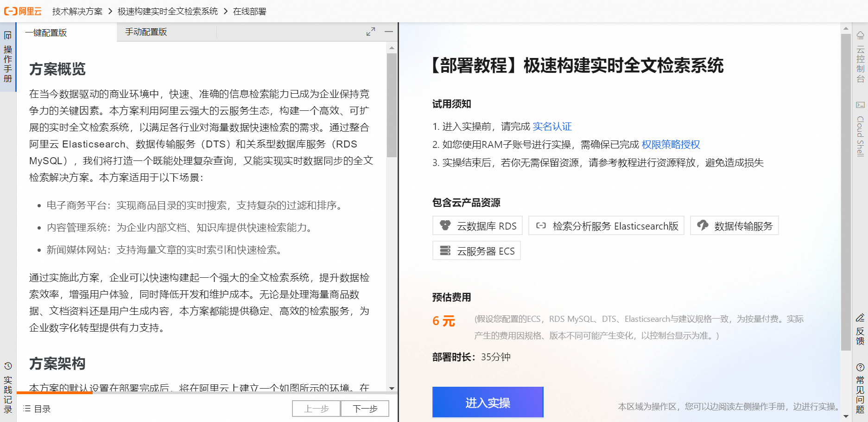Click the 云数据库 RDS product tag

(x=478, y=226)
